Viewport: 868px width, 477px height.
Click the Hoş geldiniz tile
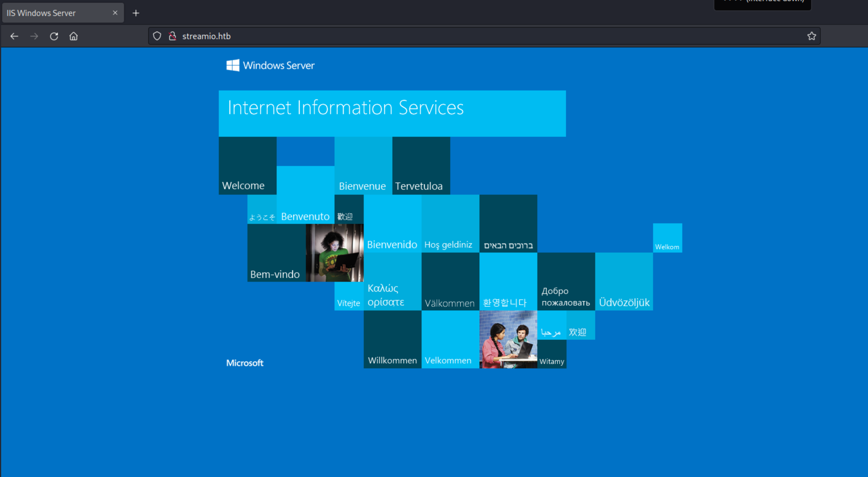point(451,224)
